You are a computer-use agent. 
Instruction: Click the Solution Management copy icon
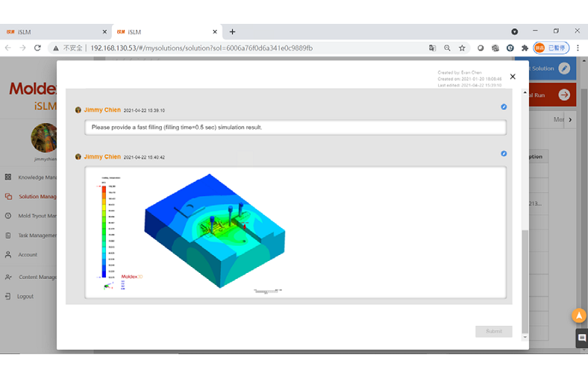coord(8,196)
